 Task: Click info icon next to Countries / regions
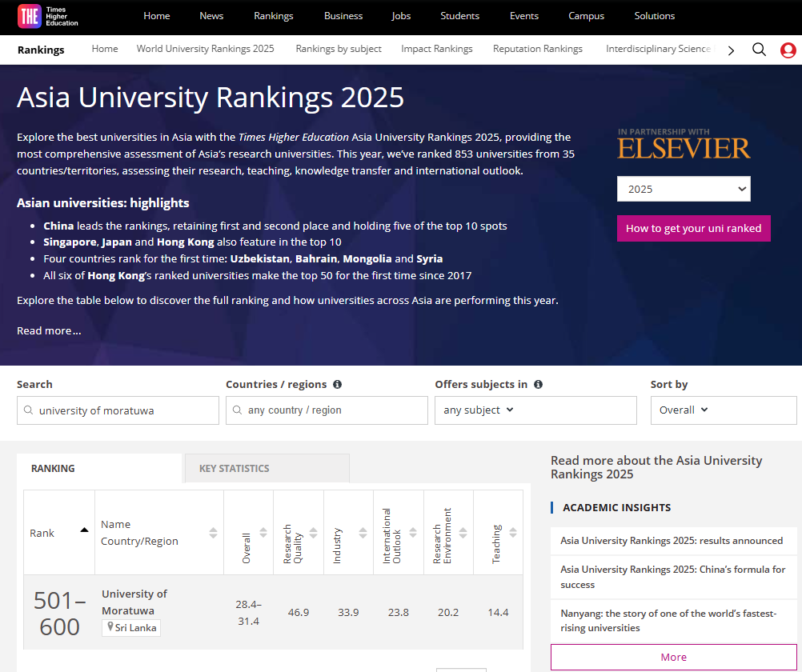[337, 384]
